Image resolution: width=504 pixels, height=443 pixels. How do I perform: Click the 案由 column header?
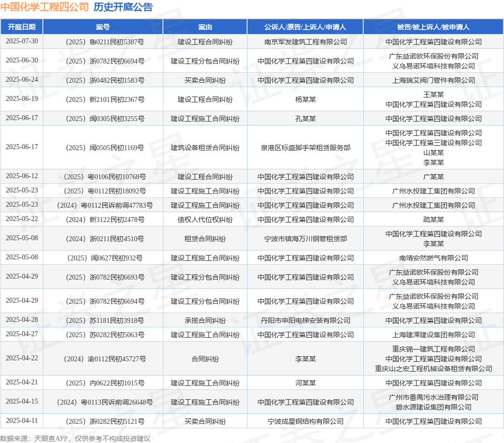[205, 27]
